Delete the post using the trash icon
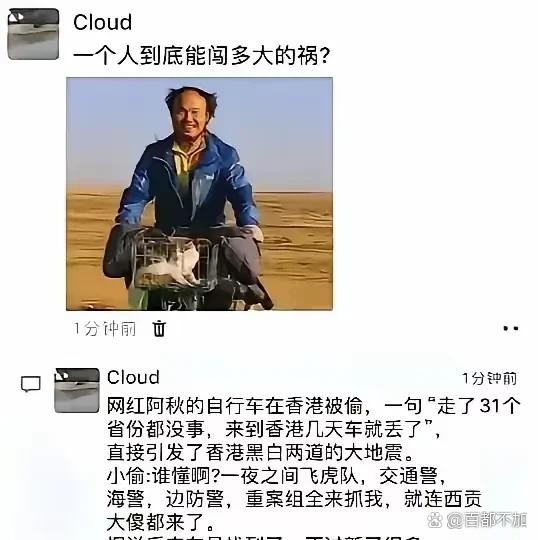538x540 pixels. (x=159, y=329)
